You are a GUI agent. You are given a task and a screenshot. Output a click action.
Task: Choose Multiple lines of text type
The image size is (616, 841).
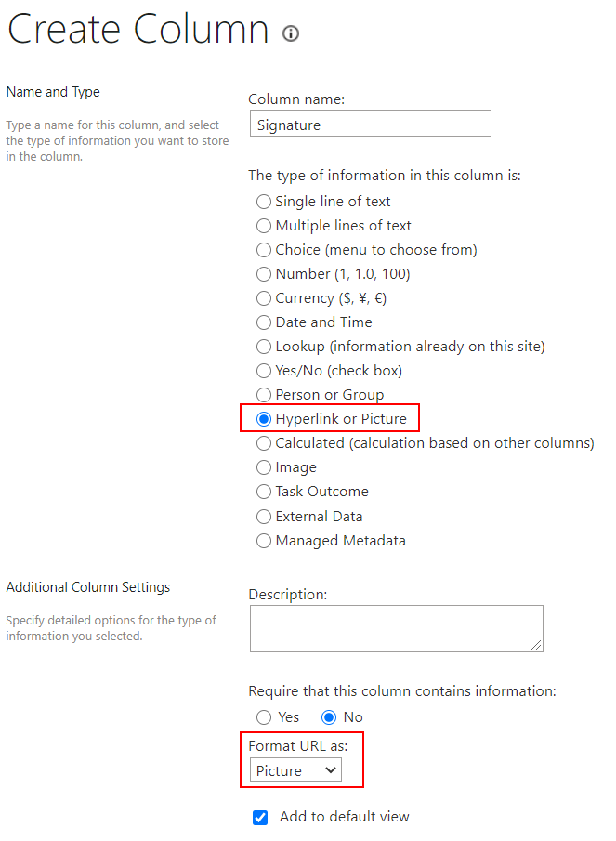[264, 226]
